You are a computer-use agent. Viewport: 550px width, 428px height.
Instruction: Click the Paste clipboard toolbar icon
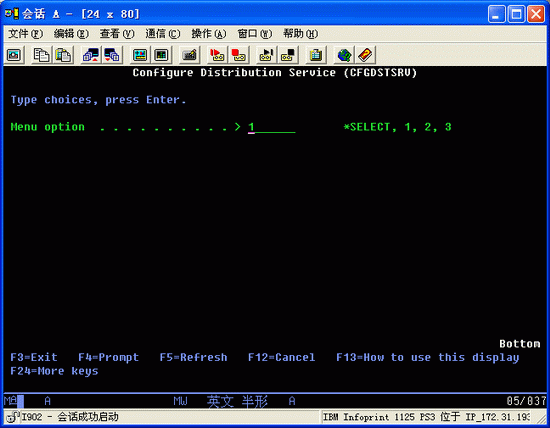click(x=63, y=55)
